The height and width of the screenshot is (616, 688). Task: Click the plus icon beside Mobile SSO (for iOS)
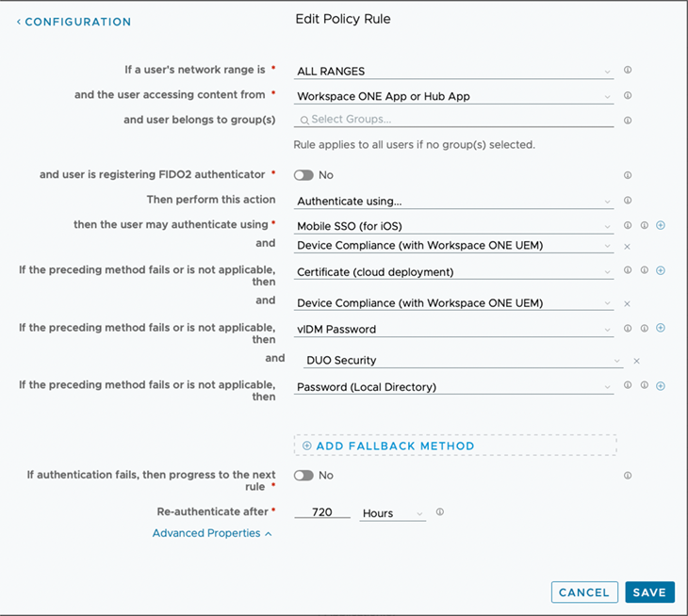pos(661,226)
